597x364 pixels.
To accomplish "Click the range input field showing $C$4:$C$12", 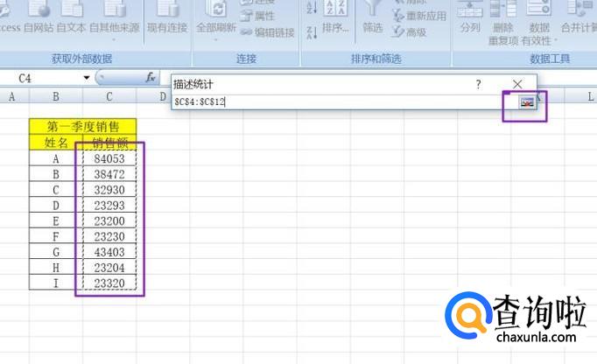I will [x=333, y=101].
